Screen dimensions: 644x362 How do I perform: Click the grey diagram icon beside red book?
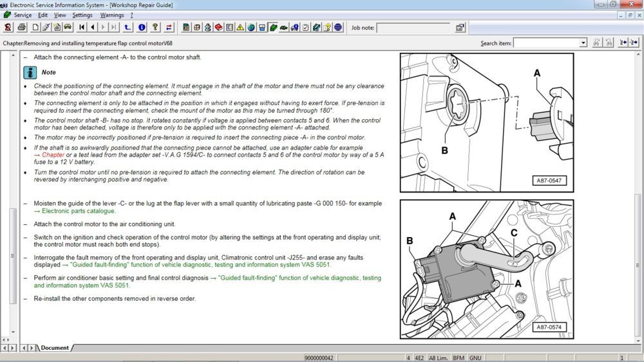pos(230,28)
